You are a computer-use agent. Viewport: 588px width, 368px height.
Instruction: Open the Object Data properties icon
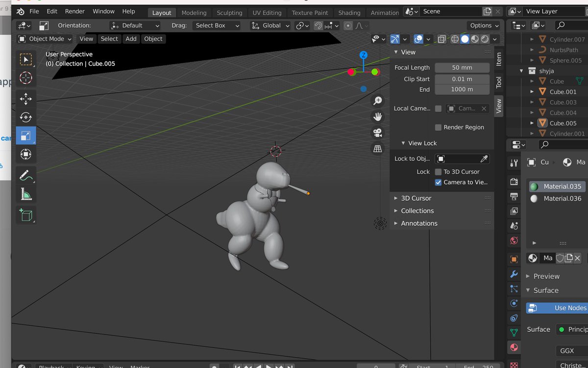tap(514, 332)
